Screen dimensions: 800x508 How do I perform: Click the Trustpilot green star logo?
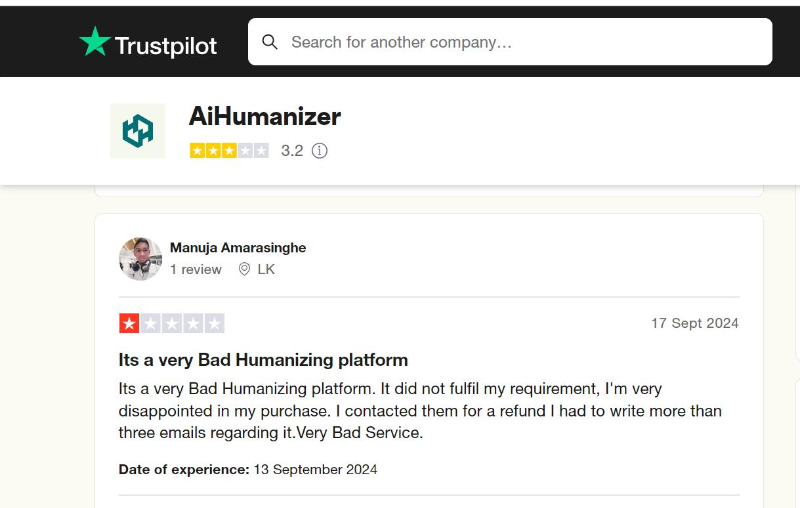tap(95, 41)
